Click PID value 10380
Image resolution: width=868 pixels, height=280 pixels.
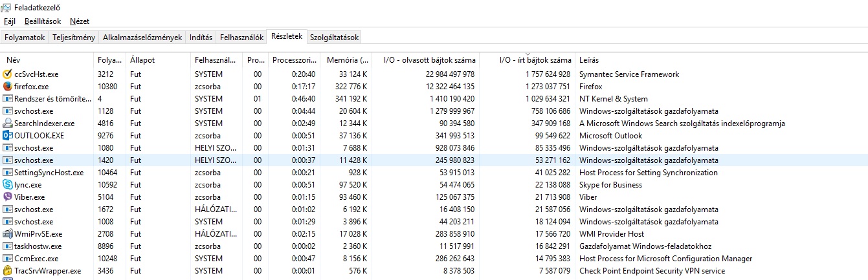[107, 87]
